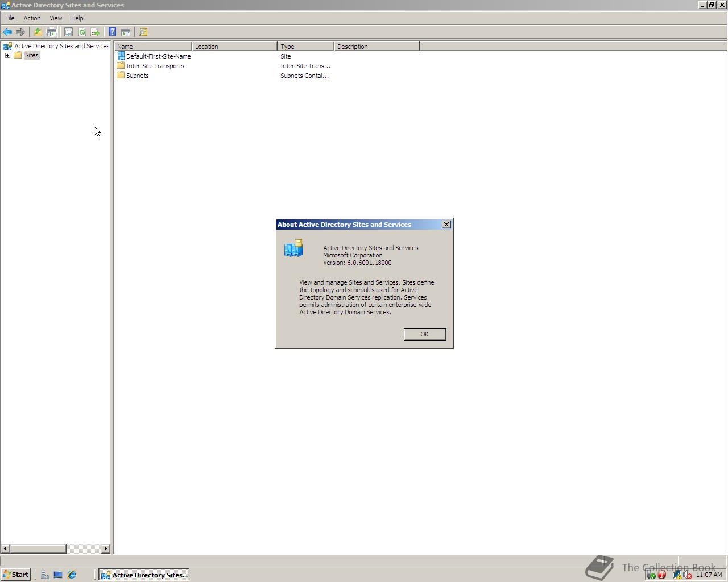Click the Default-First-Site-Name site icon
This screenshot has height=582, width=728.
coord(121,56)
